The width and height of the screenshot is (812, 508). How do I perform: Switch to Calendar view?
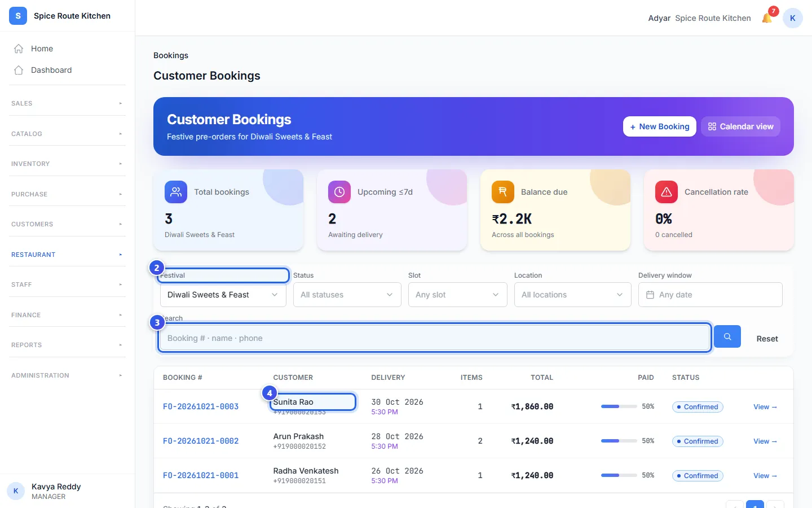pos(741,126)
